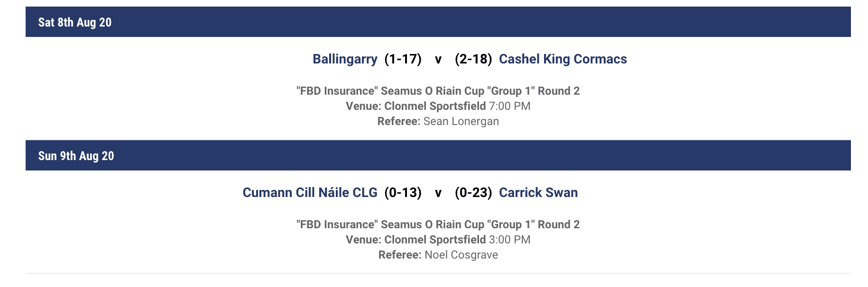Image resolution: width=868 pixels, height=287 pixels.
Task: Click the 7:00 PM match time
Action: click(x=510, y=106)
